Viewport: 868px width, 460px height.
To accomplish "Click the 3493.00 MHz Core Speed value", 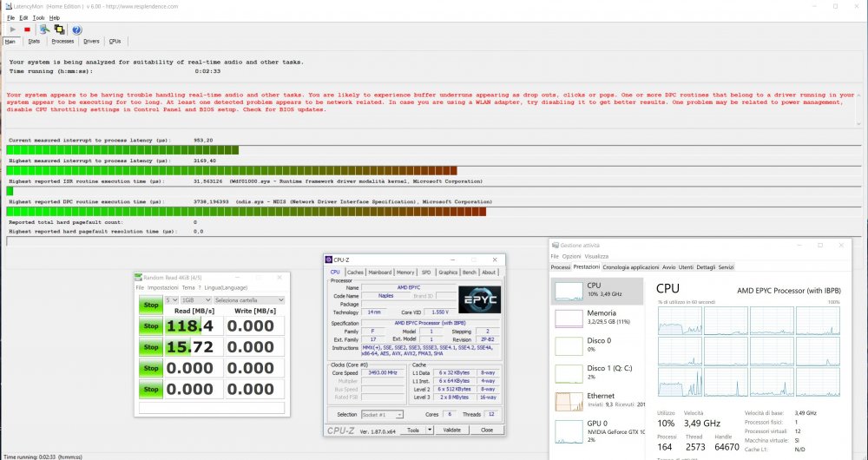I will 383,373.
